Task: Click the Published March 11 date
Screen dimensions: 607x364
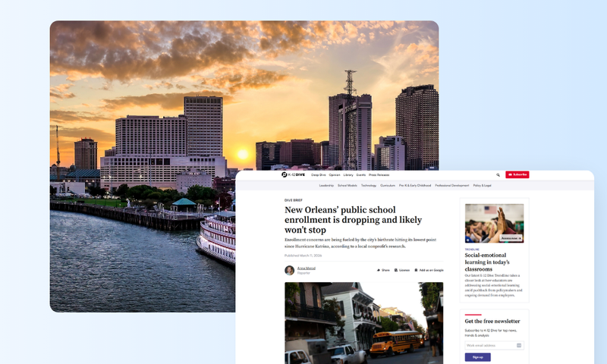Action: point(303,256)
